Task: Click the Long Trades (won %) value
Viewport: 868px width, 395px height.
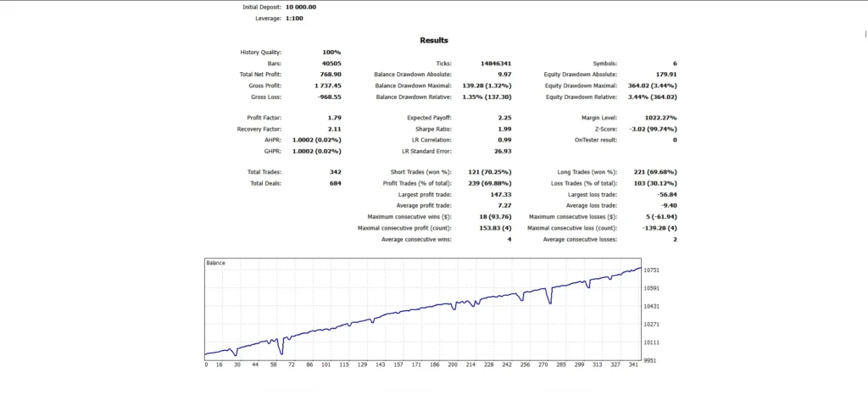Action: (654, 172)
